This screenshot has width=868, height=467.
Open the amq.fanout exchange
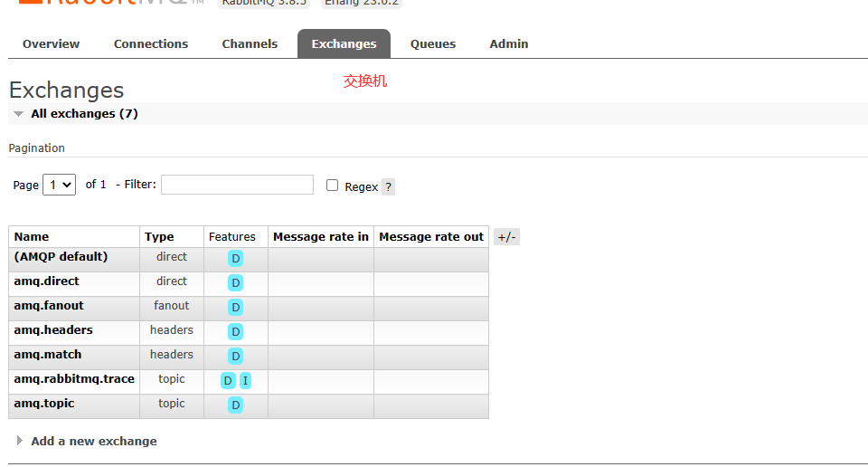pyautogui.click(x=49, y=305)
